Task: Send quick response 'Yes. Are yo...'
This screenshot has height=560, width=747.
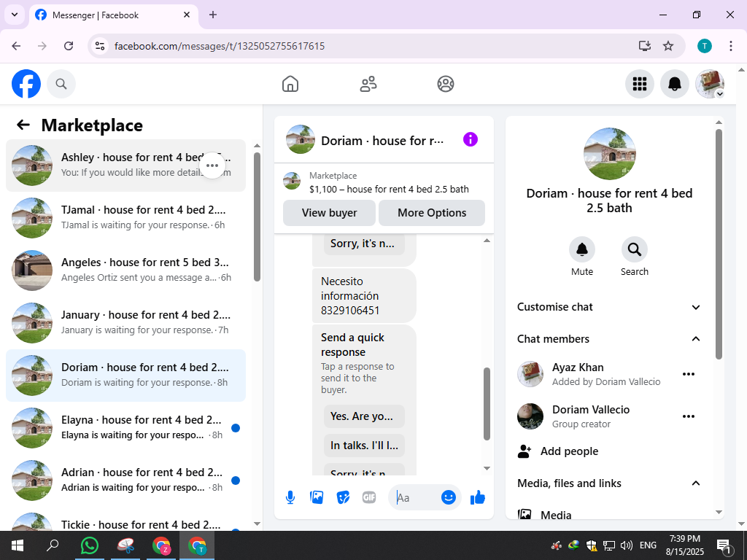Action: click(x=364, y=416)
